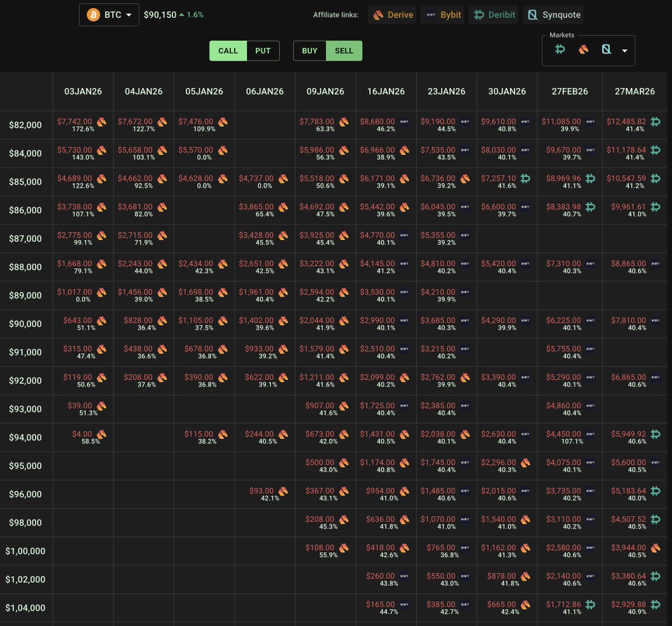Screen dimensions: 672x626
Task: Open the BTC asset selector dropdown
Action: (x=109, y=15)
